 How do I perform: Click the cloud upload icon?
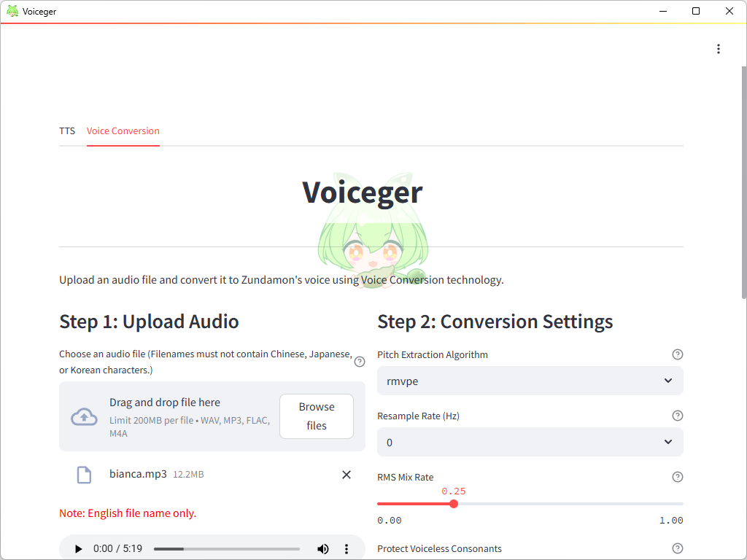[x=85, y=416]
